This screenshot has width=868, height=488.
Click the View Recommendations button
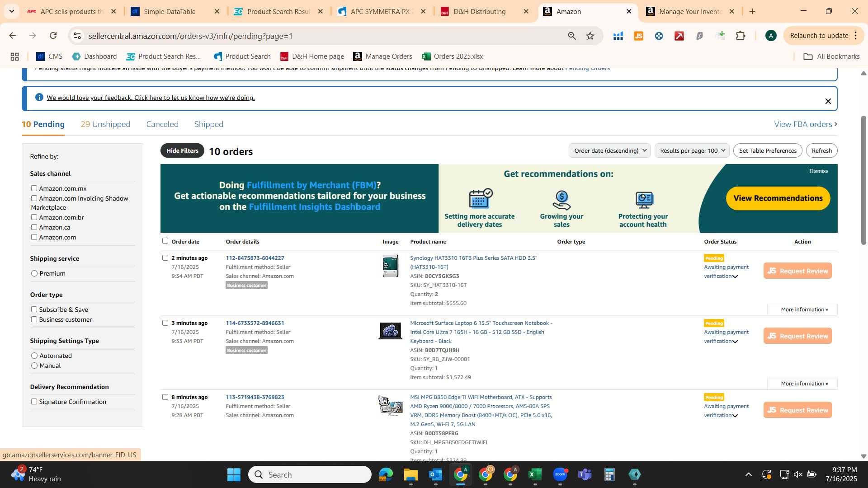(778, 198)
